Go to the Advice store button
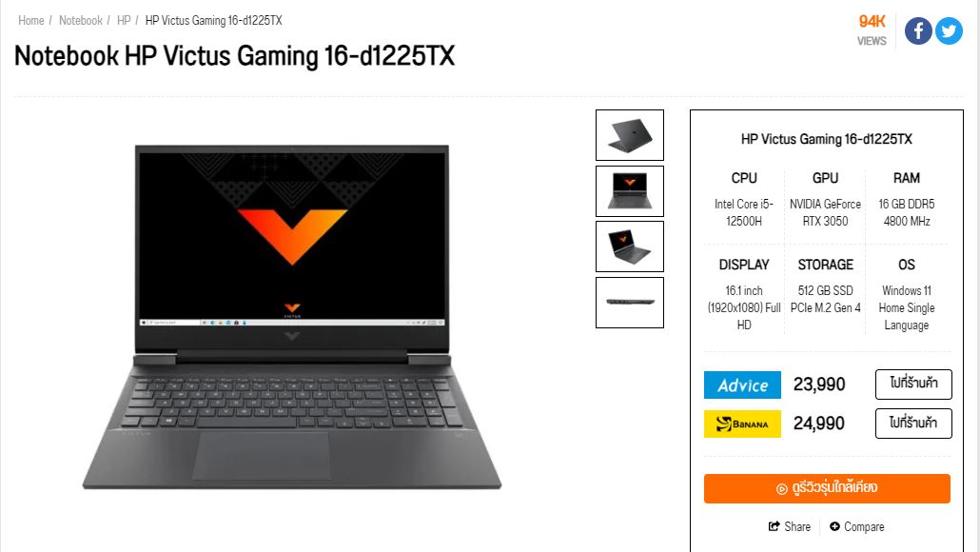The image size is (980, 552). [x=913, y=384]
